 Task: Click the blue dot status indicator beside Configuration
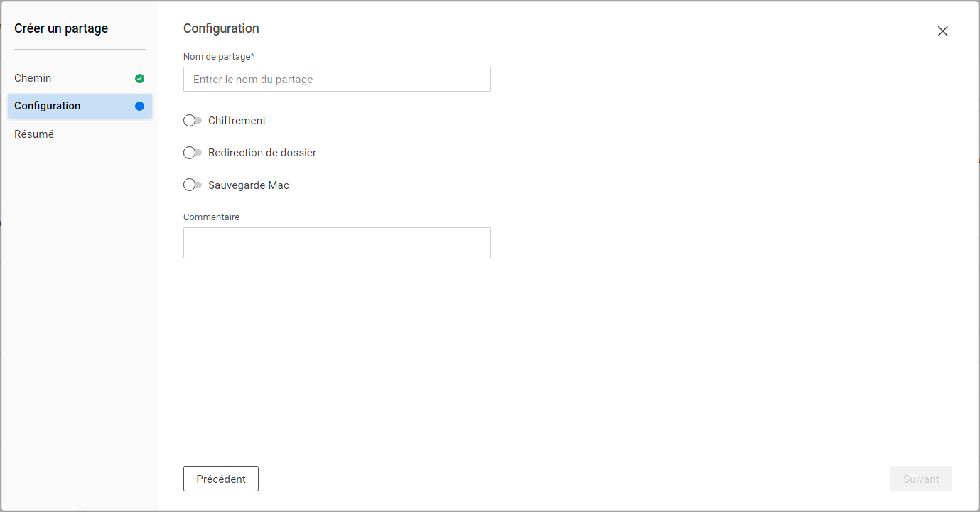pos(139,106)
